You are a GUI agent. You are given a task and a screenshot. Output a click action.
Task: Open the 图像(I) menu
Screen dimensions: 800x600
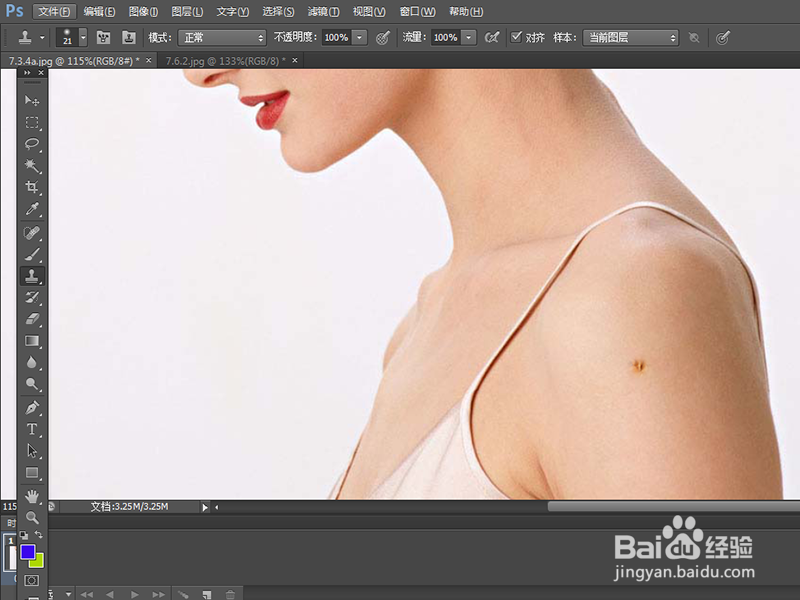(x=143, y=12)
